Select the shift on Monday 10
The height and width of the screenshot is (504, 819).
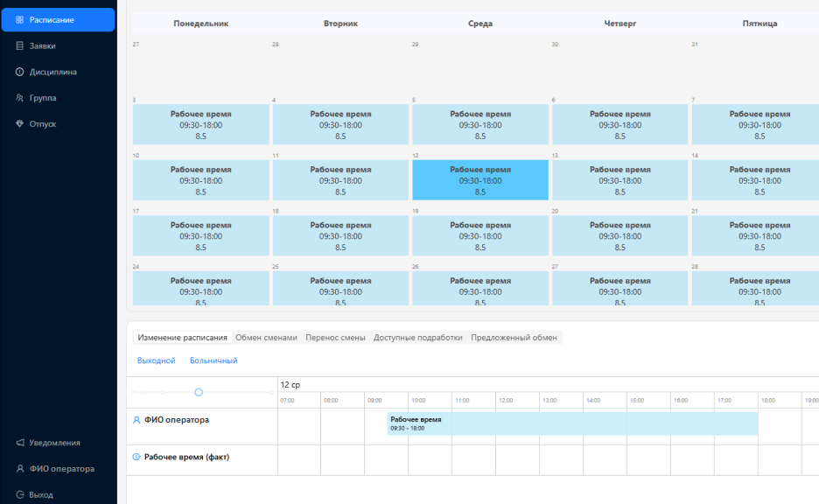point(201,180)
